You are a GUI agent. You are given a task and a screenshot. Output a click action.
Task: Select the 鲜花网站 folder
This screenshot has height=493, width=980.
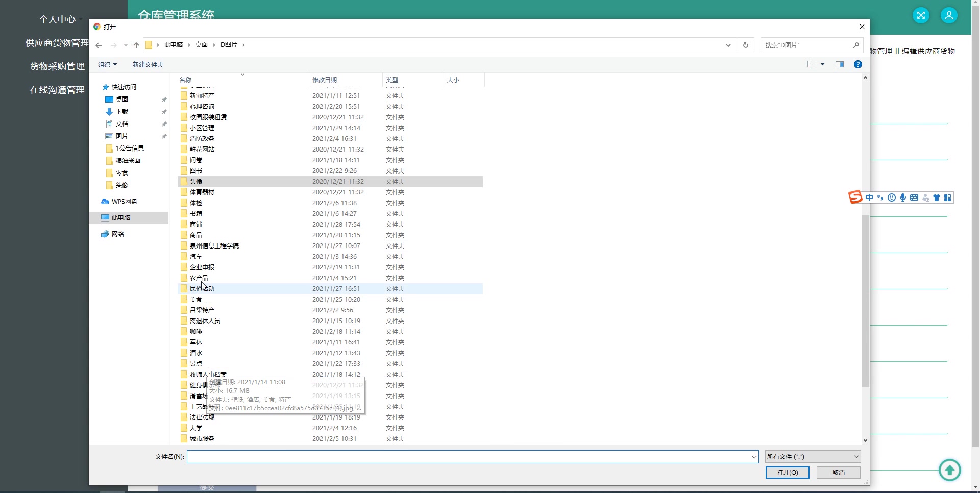coord(330,150)
